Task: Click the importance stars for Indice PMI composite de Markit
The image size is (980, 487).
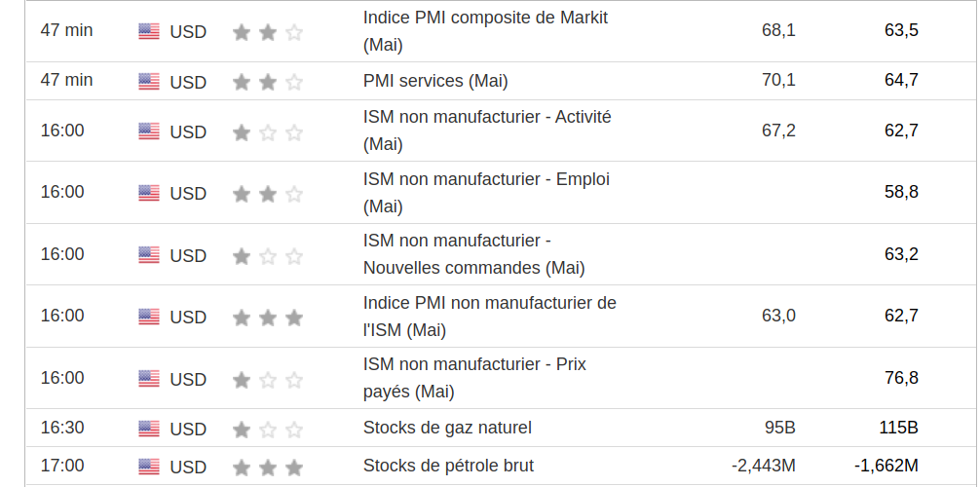Action: pyautogui.click(x=268, y=32)
